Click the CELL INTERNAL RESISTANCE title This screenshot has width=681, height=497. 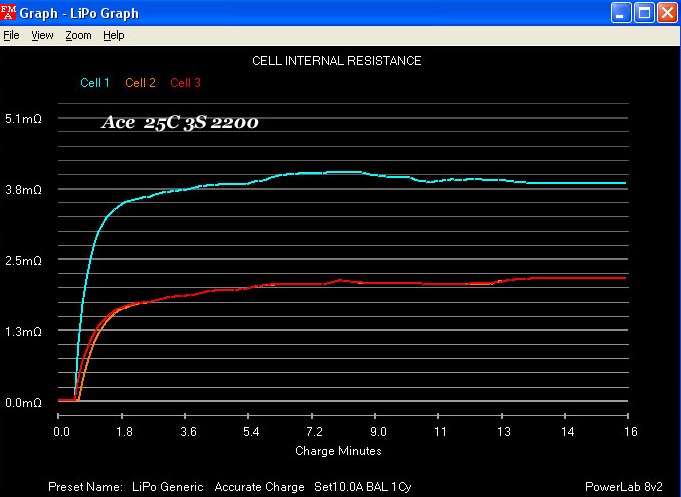click(337, 61)
